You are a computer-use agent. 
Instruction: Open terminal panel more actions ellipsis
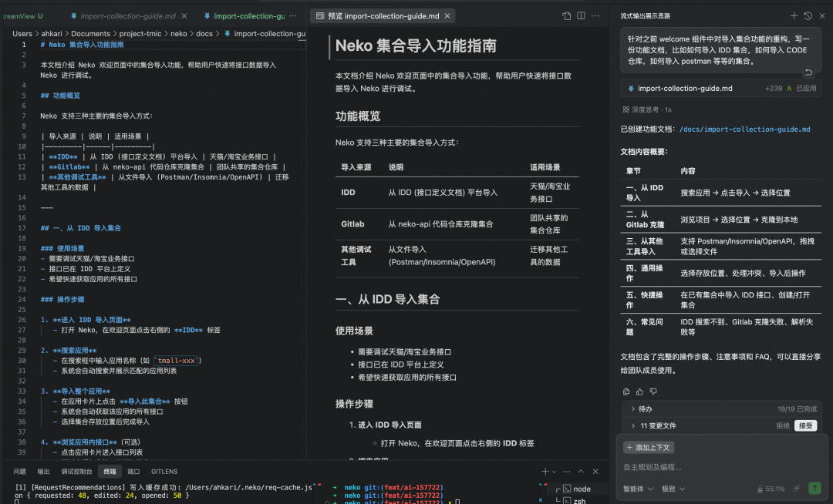click(567, 471)
